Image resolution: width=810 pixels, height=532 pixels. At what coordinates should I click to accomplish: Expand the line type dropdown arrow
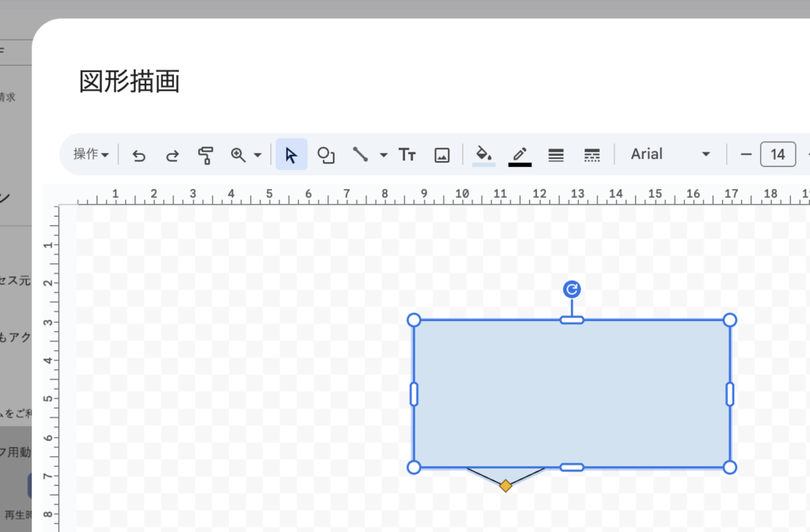tap(384, 155)
